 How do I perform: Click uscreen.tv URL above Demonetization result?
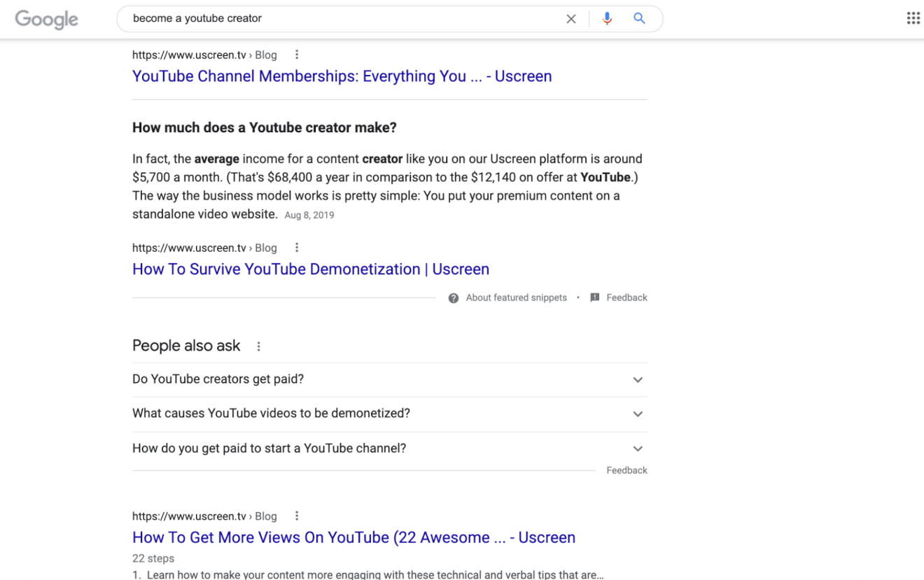coord(204,248)
